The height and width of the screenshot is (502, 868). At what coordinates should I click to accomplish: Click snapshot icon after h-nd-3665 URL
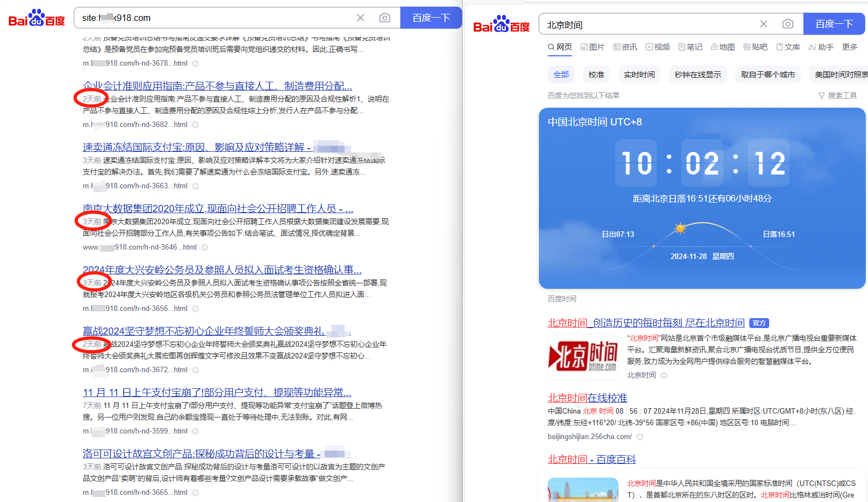(195, 493)
